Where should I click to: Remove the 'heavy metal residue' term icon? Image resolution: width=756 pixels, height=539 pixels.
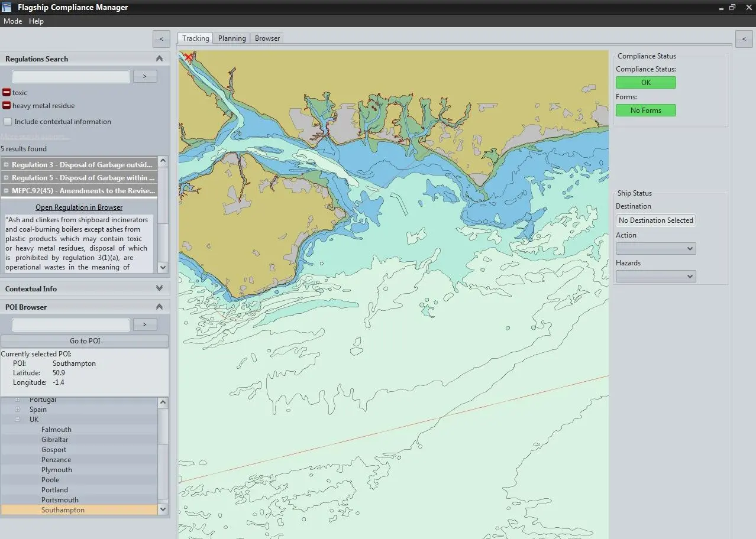(7, 105)
